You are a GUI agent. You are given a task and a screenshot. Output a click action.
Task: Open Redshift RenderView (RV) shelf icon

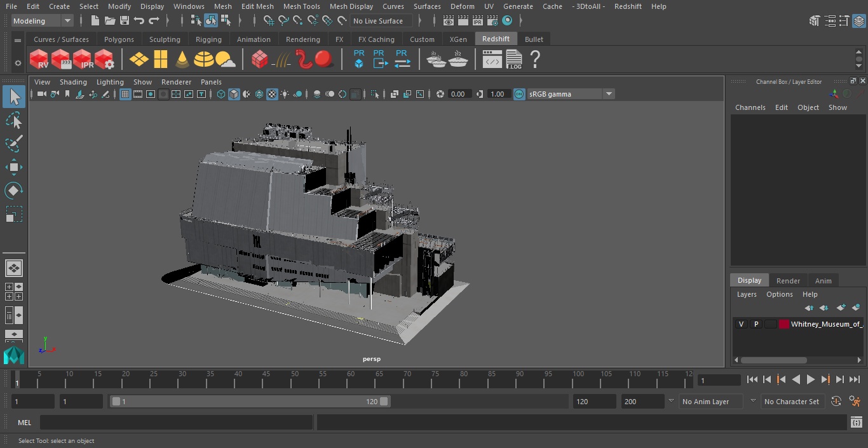39,60
